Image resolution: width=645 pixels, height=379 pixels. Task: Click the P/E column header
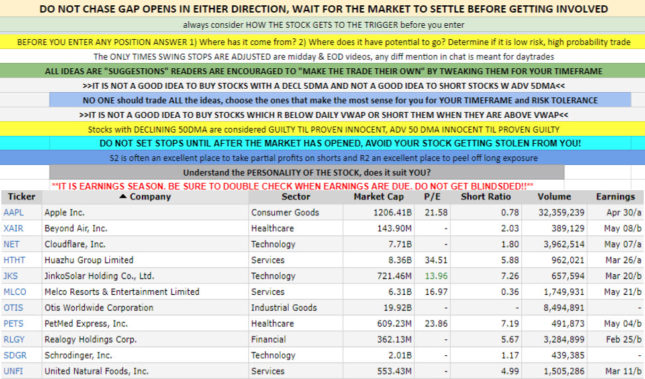(x=432, y=197)
